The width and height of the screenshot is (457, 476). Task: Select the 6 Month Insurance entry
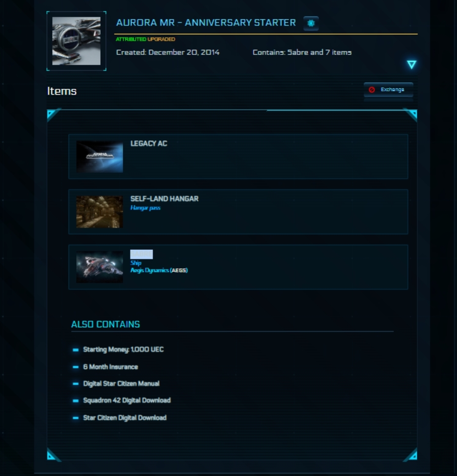[x=110, y=367]
